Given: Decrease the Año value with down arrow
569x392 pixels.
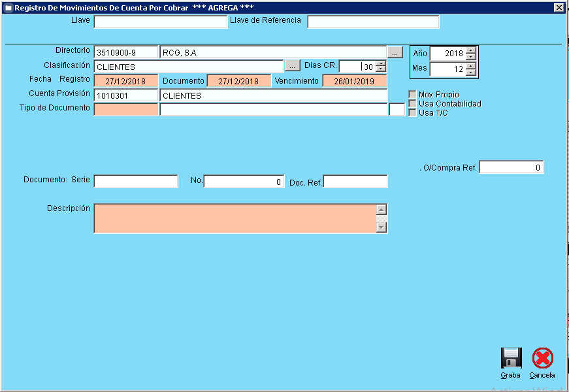Looking at the screenshot, I should pyautogui.click(x=471, y=57).
